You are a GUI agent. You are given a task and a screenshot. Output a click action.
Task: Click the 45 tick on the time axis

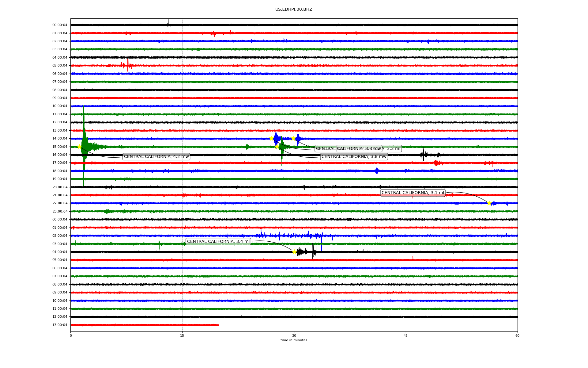406,335
